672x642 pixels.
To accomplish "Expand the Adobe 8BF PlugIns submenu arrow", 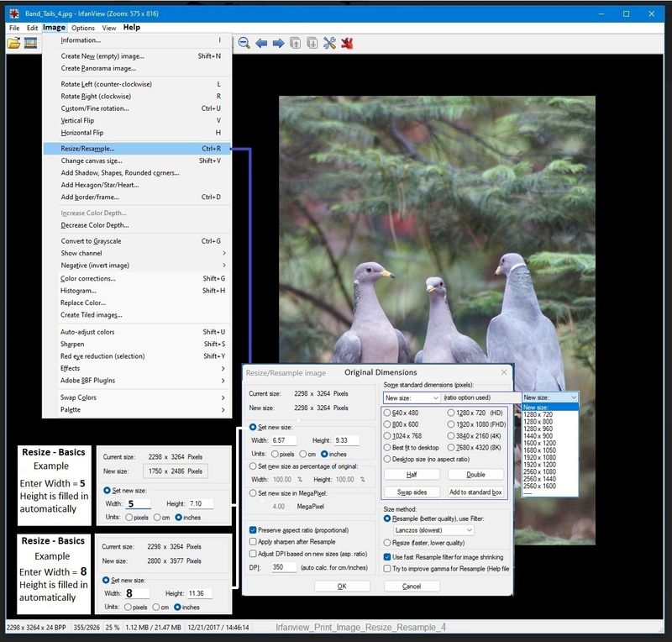I will (x=223, y=381).
